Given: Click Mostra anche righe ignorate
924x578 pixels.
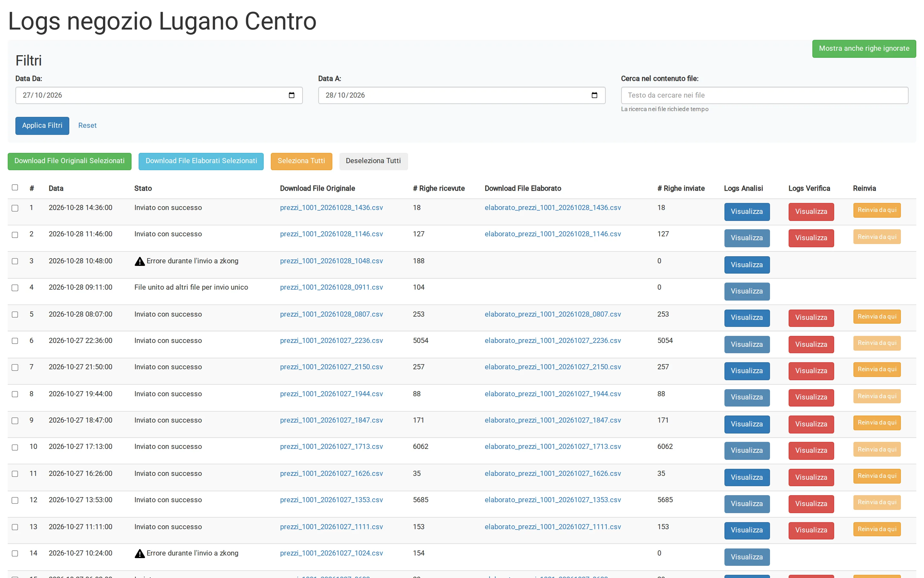Looking at the screenshot, I should coord(864,48).
